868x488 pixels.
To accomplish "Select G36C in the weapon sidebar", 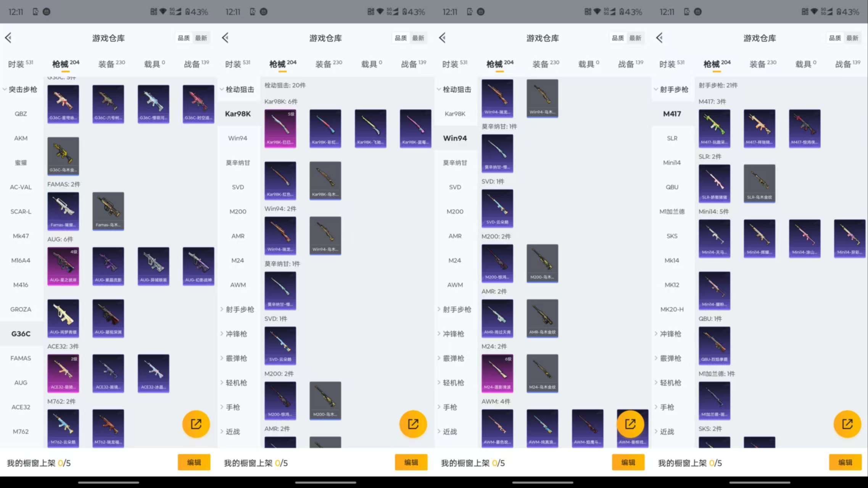I will coord(20,333).
